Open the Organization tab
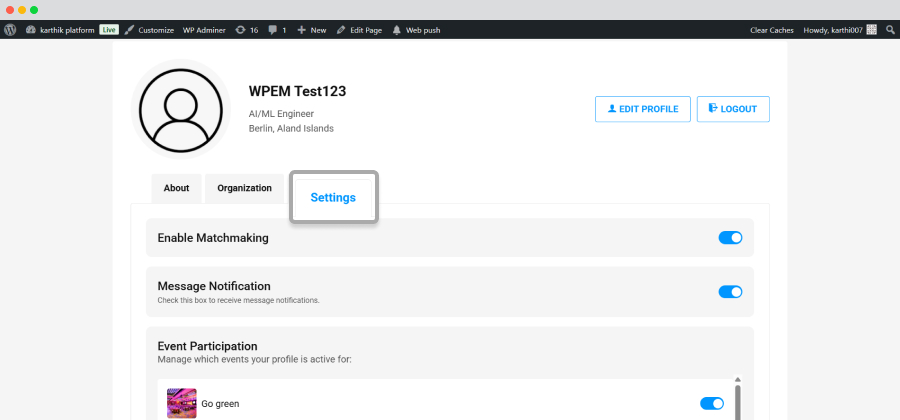 pyautogui.click(x=245, y=188)
